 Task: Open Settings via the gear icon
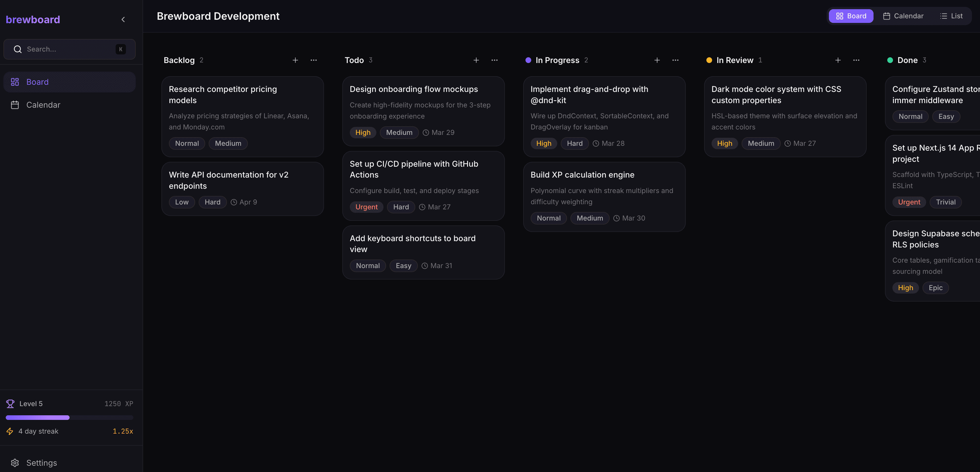tap(15, 463)
